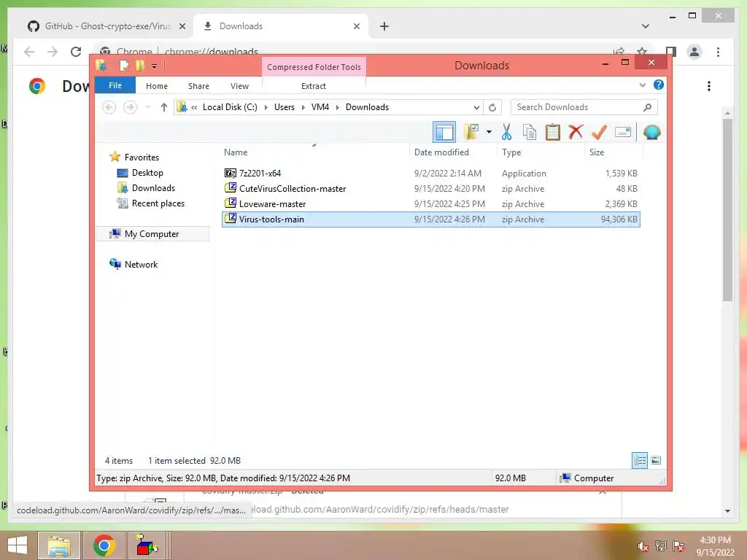The height and width of the screenshot is (560, 747).
Task: Click the Explorer Back arrow
Action: [x=109, y=107]
